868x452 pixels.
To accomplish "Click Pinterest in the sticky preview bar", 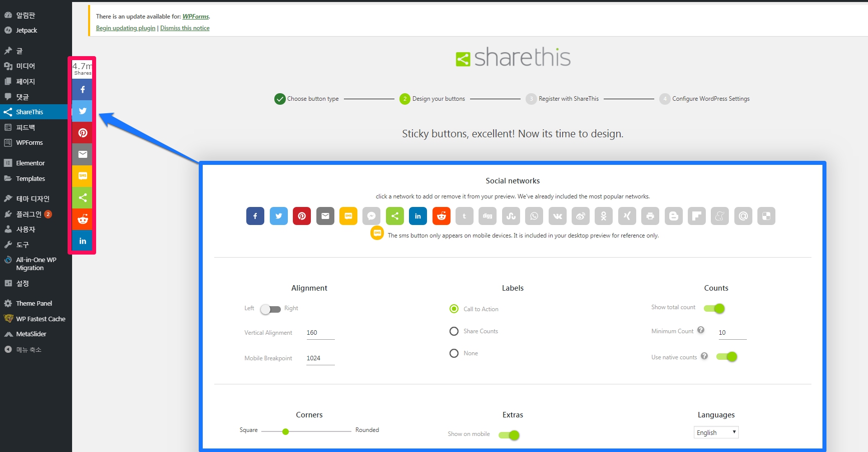I will click(83, 133).
